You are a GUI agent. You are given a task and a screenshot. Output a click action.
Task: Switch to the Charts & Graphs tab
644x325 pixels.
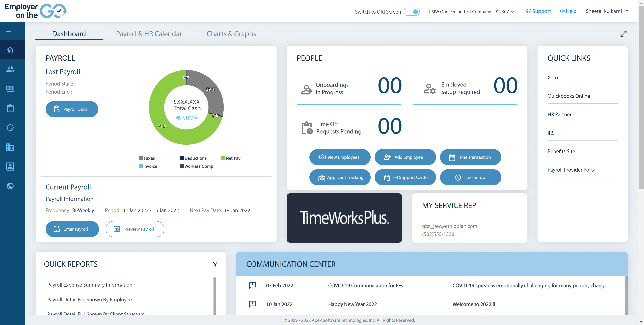[x=231, y=34]
